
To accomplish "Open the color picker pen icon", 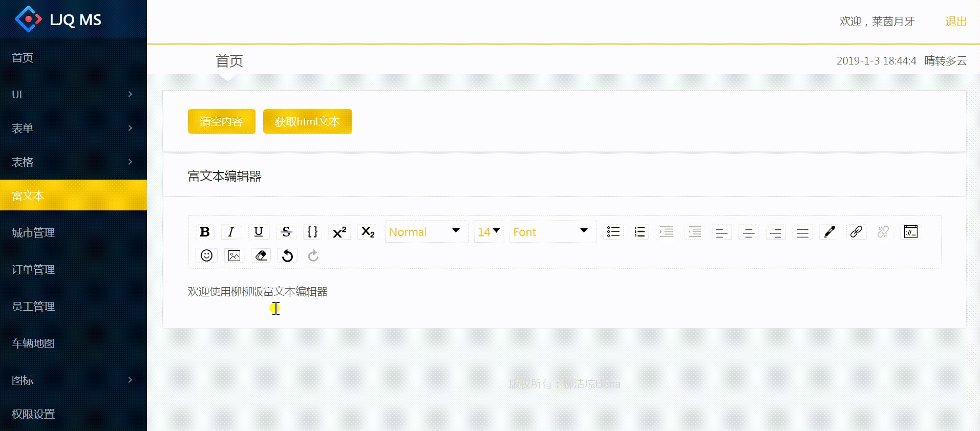I will [829, 232].
